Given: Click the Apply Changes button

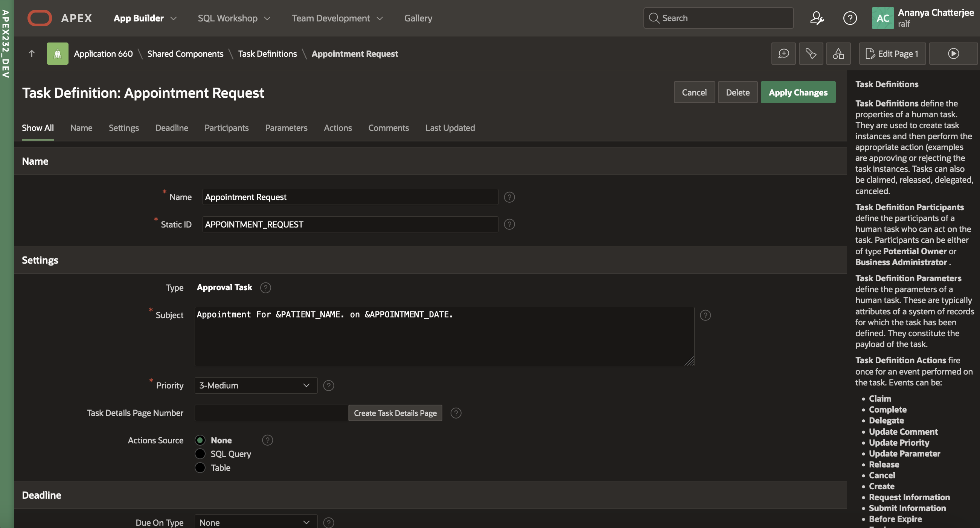Looking at the screenshot, I should (x=798, y=93).
